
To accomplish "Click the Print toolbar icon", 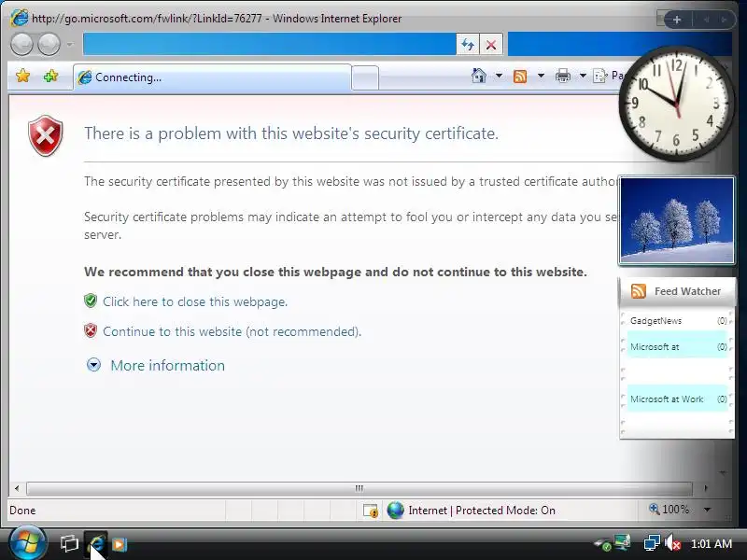I will click(x=563, y=76).
